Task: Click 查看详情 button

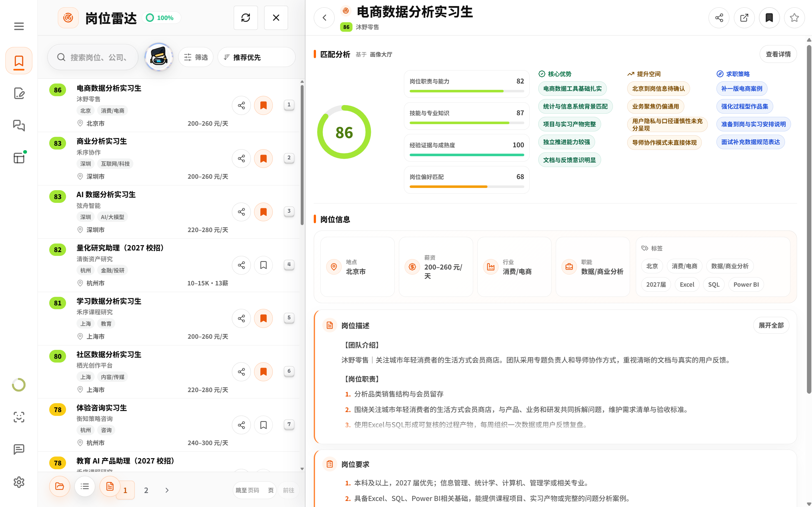Action: pos(778,54)
